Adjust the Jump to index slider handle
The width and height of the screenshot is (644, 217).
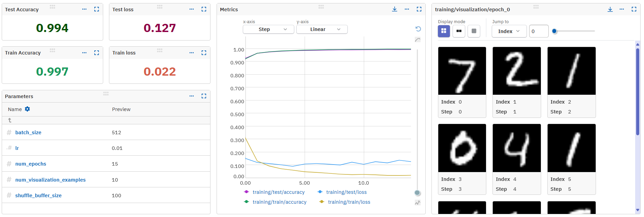coord(554,31)
